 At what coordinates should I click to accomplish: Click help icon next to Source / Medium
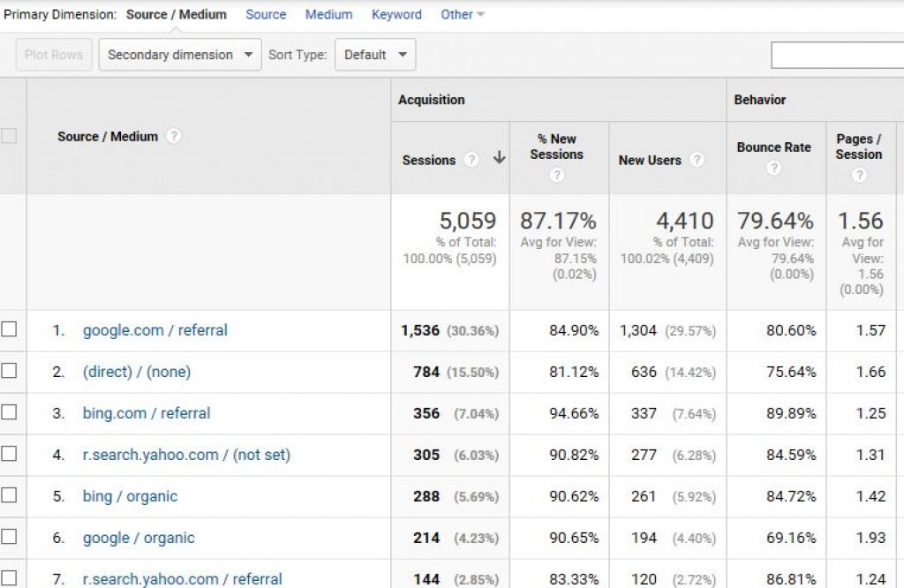[x=174, y=137]
